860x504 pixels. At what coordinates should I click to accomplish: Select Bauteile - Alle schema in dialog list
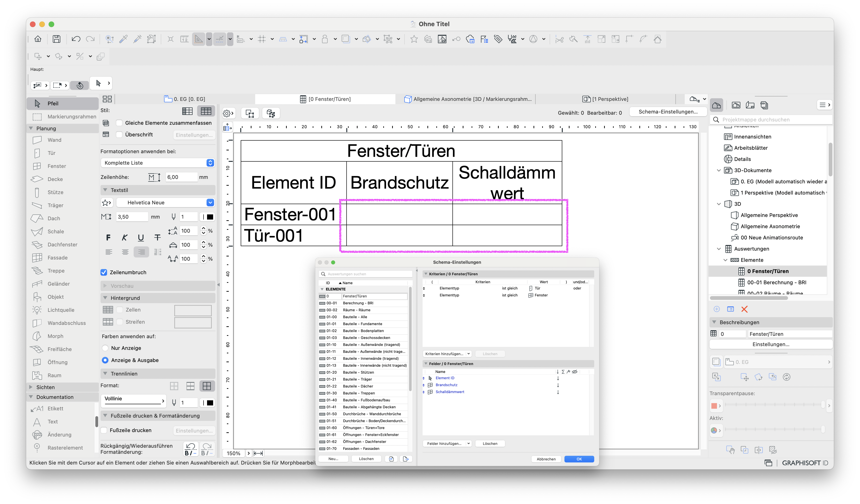(363, 317)
